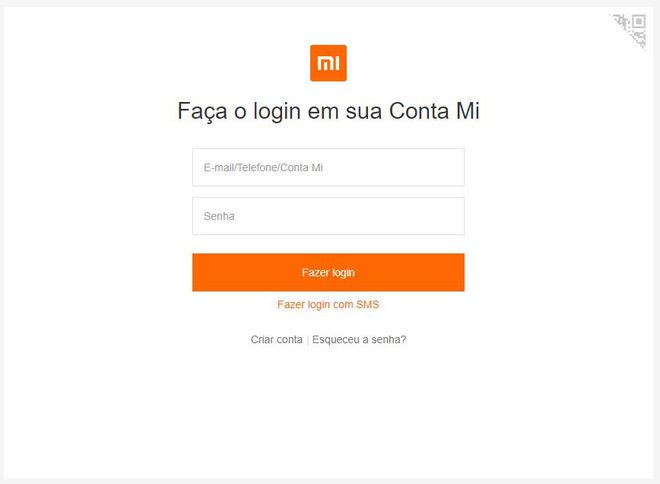Select the Xiaomi Mi brand icon
This screenshot has width=660, height=484.
pos(328,63)
